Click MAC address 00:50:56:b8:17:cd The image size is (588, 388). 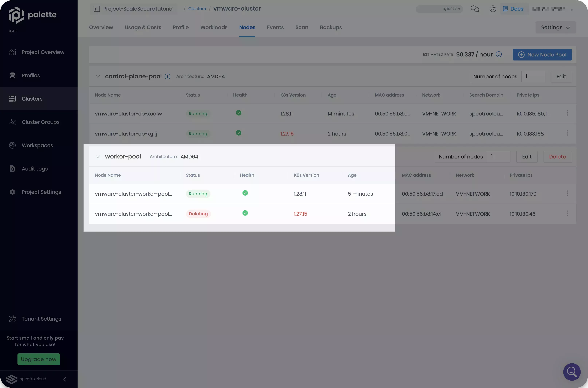[422, 194]
